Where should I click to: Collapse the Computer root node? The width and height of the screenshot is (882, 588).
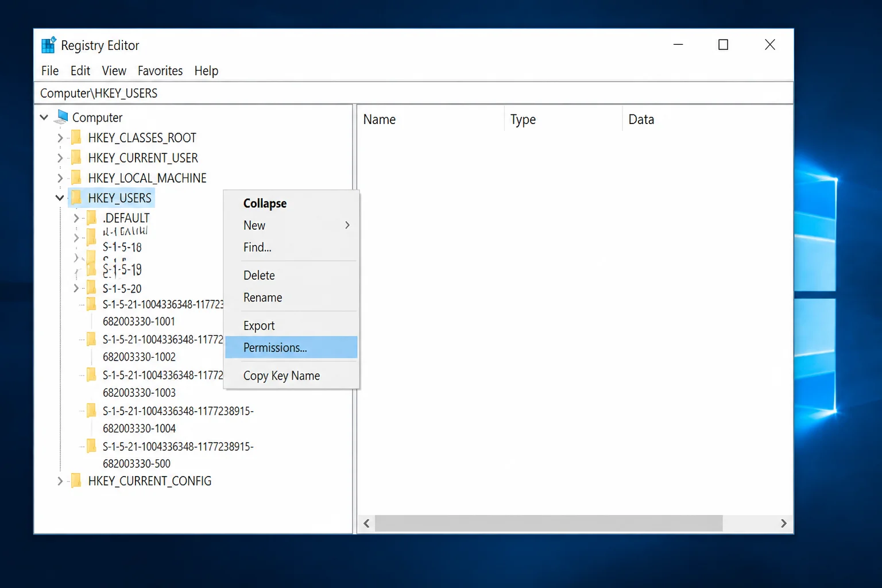point(44,117)
